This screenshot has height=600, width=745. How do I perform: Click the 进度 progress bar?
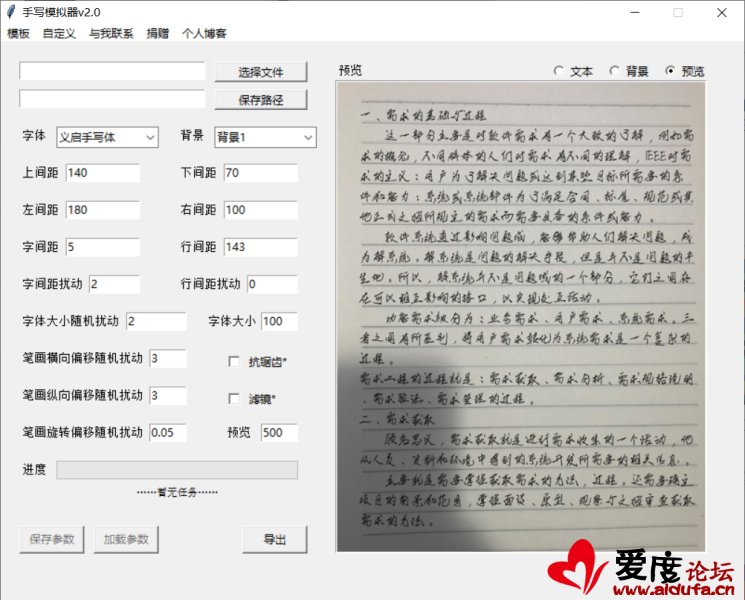click(177, 470)
